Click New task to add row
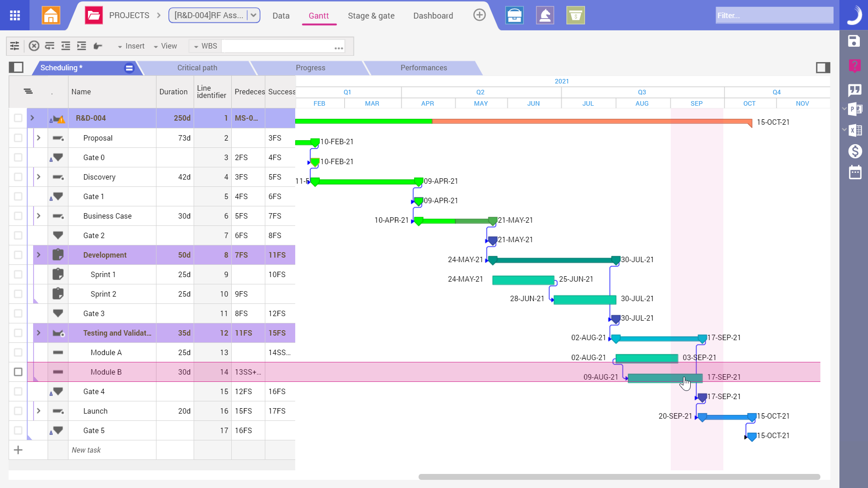The height and width of the screenshot is (488, 868). (86, 450)
